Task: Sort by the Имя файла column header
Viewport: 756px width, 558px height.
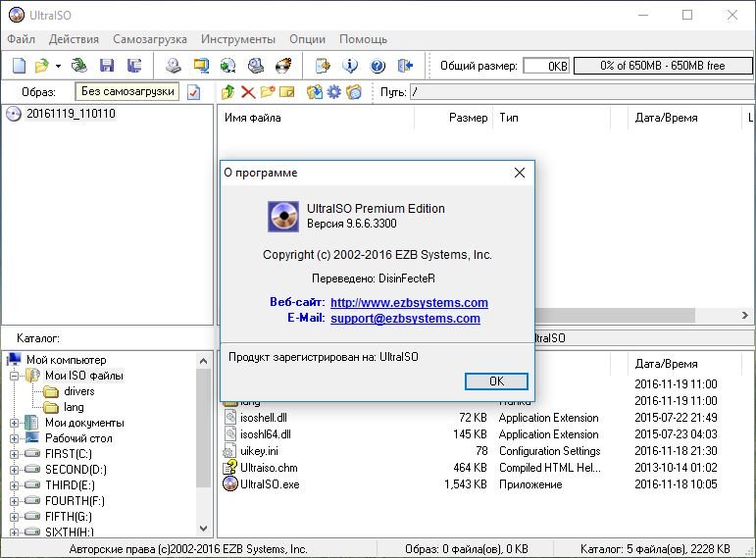Action: [317, 118]
